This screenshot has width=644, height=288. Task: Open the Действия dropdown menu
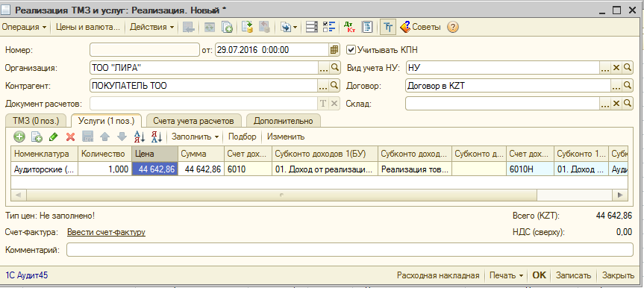click(152, 27)
